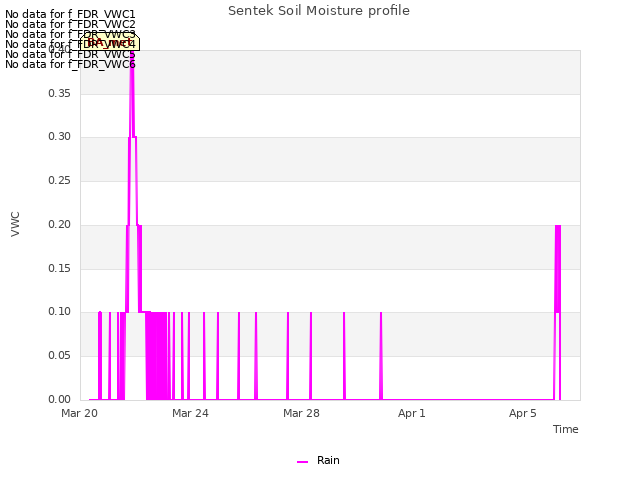Click the 0.25 y-axis tick label
Image resolution: width=640 pixels, height=480 pixels.
pyautogui.click(x=60, y=180)
